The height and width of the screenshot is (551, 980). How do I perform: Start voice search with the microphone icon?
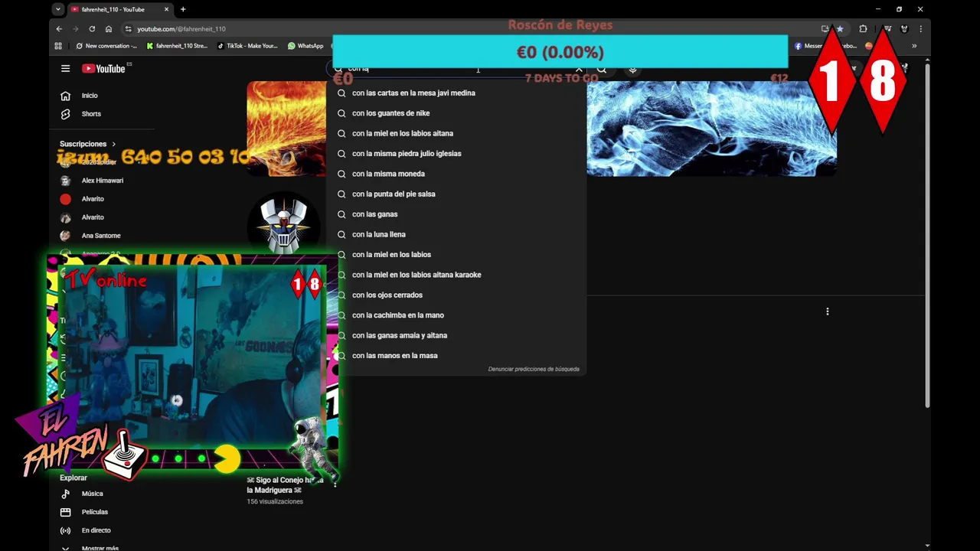click(x=632, y=69)
